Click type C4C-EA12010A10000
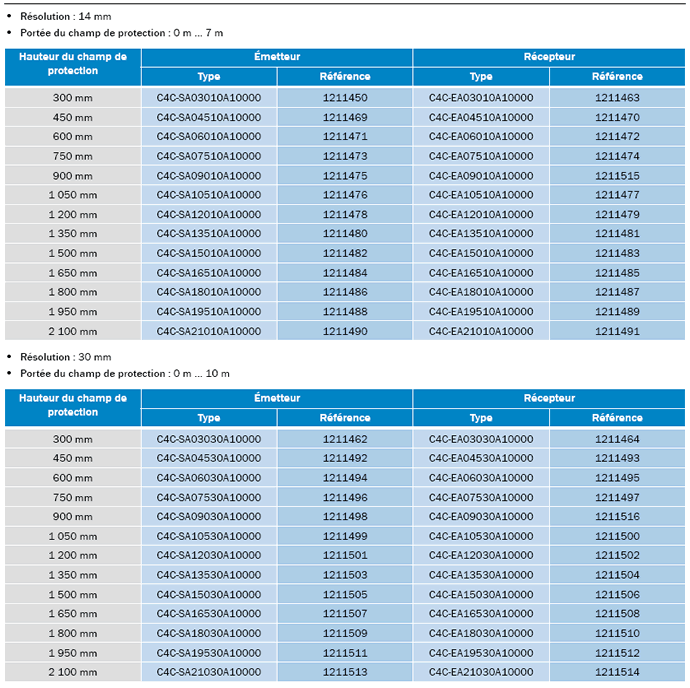 click(x=481, y=215)
